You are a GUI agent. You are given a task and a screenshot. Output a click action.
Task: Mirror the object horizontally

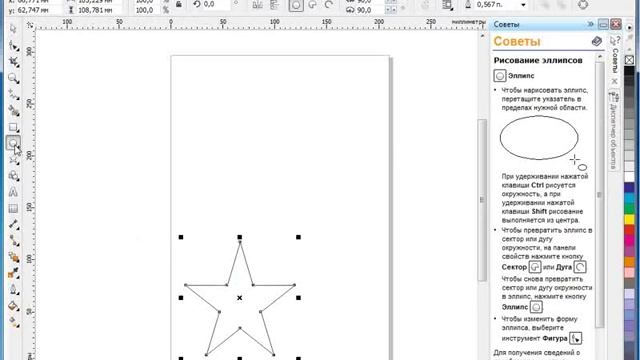(258, 4)
